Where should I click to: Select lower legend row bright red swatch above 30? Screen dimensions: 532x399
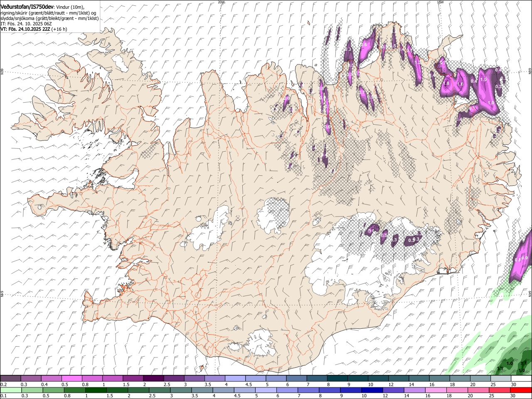[x=521, y=390]
